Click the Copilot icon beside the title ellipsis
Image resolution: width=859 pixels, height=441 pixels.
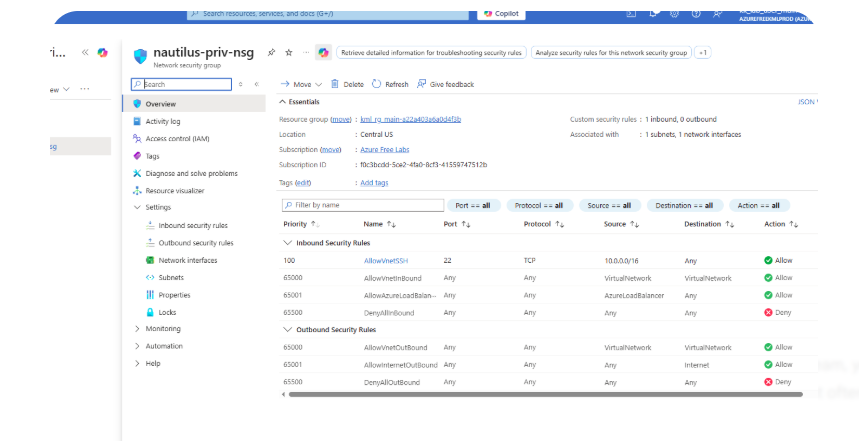324,53
